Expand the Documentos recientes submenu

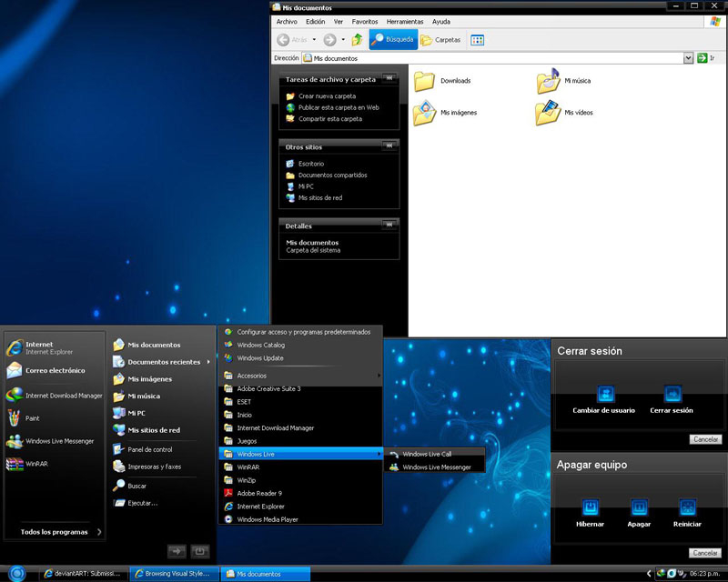162,362
